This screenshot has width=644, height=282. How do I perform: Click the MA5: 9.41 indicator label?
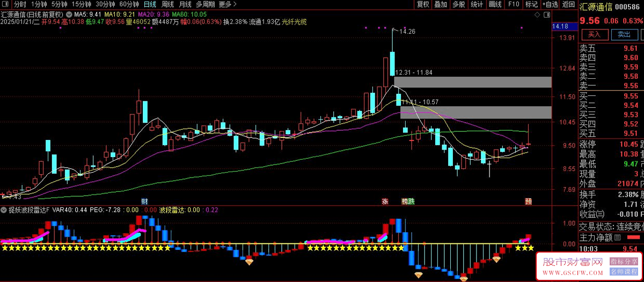[x=87, y=14]
